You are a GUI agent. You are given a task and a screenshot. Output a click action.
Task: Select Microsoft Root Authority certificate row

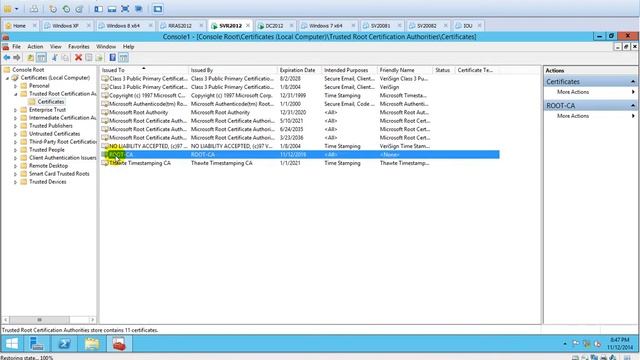click(300, 112)
